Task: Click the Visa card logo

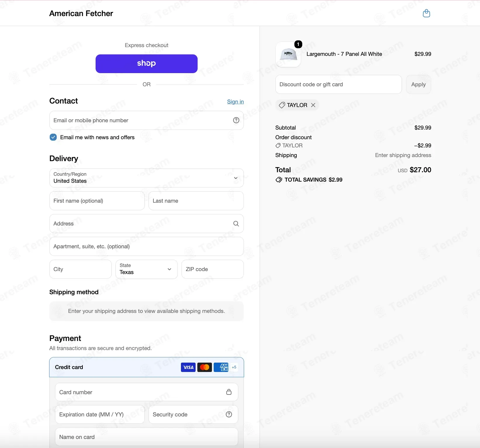Action: (188, 367)
